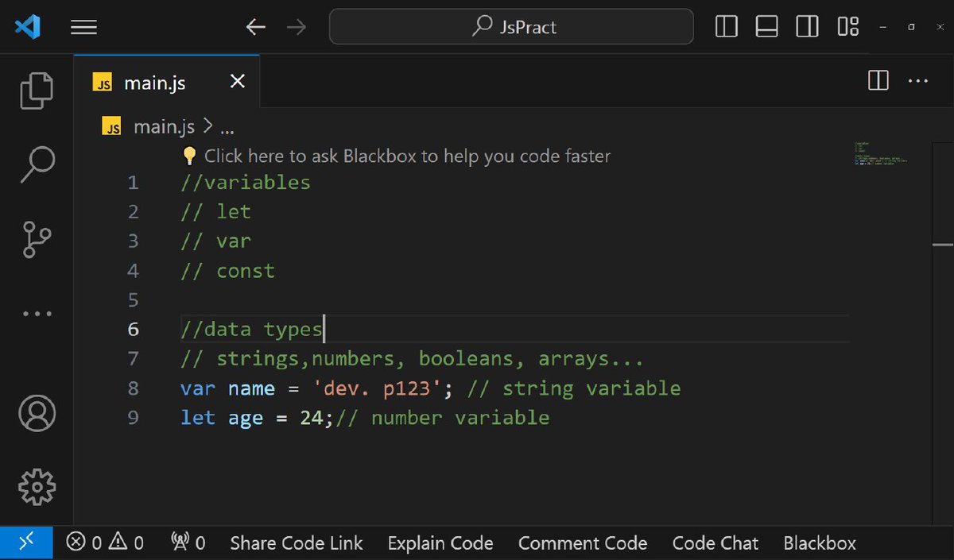Viewport: 954px width, 560px height.
Task: Open the errors and warnings problems indicator
Action: tap(105, 543)
